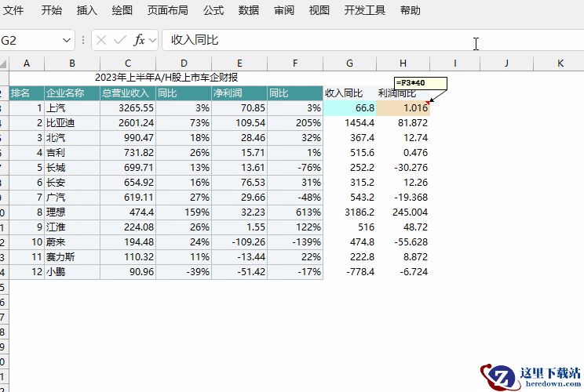Screen dimensions: 584x392
Task: Click the formula bar showing 收入同比
Action: 372,40
